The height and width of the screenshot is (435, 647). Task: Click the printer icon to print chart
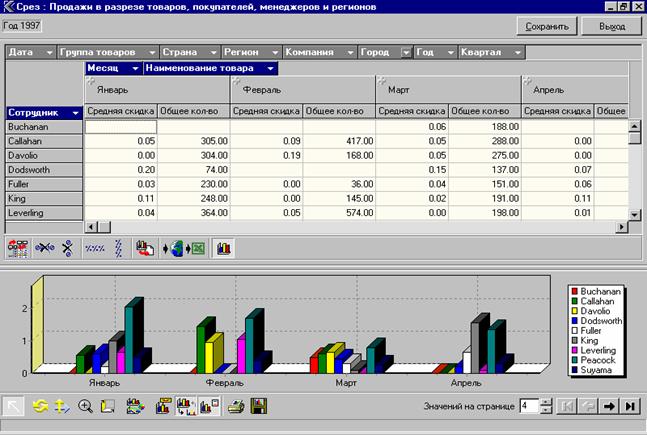click(235, 406)
